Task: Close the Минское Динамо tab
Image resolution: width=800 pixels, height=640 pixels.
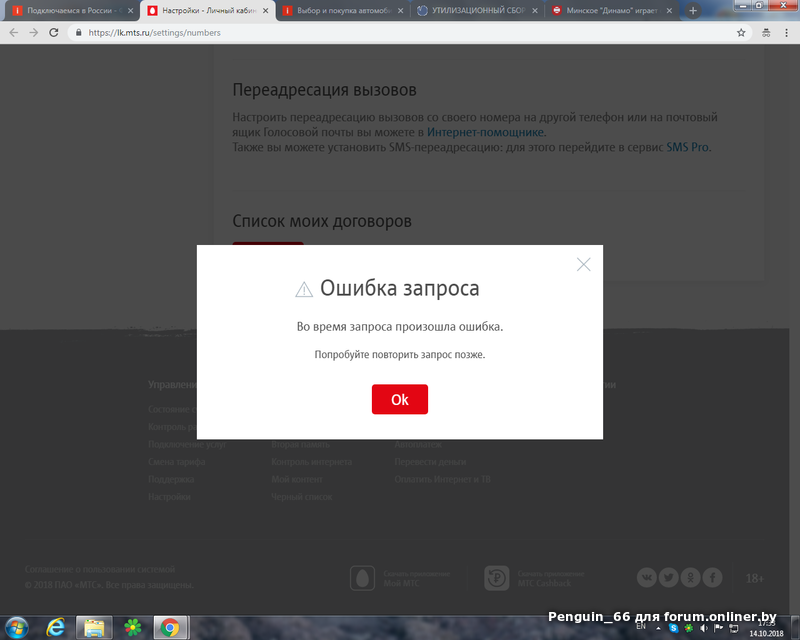Action: pos(669,10)
